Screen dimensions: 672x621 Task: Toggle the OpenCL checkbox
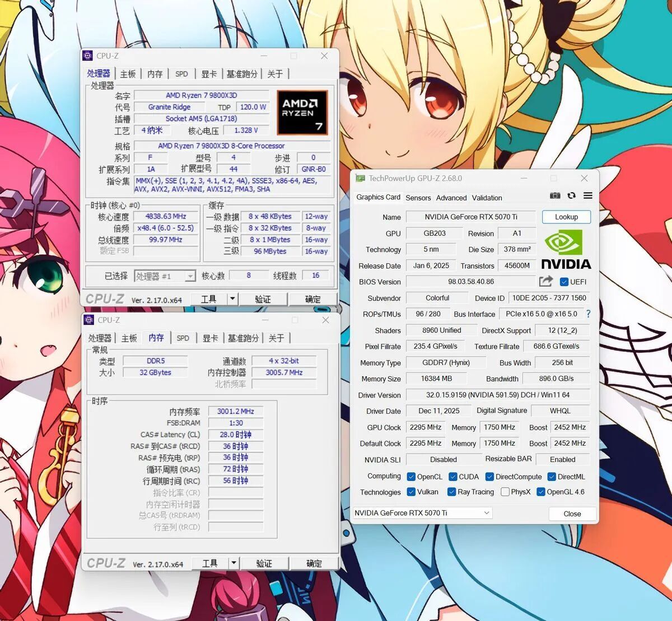click(x=411, y=477)
